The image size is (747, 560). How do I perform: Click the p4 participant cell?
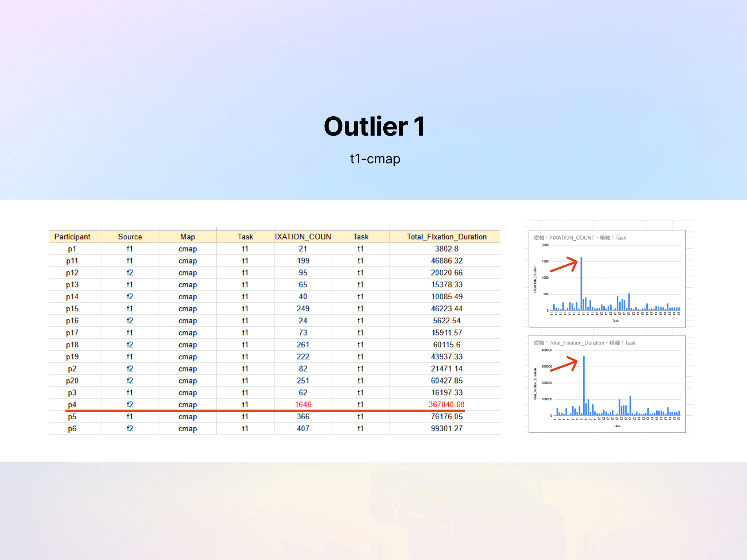(x=72, y=404)
